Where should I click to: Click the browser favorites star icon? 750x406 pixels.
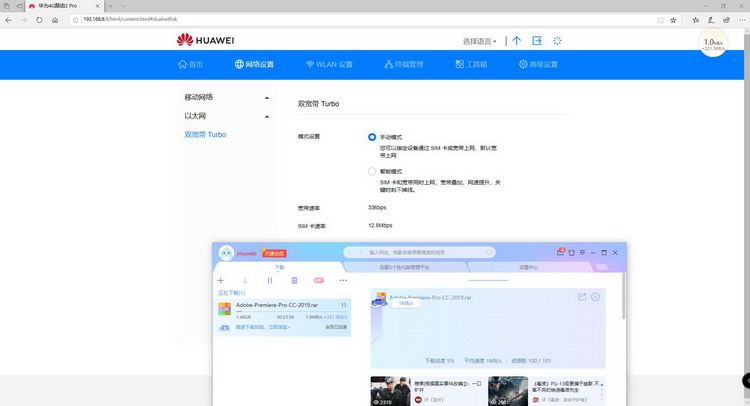tap(673, 20)
